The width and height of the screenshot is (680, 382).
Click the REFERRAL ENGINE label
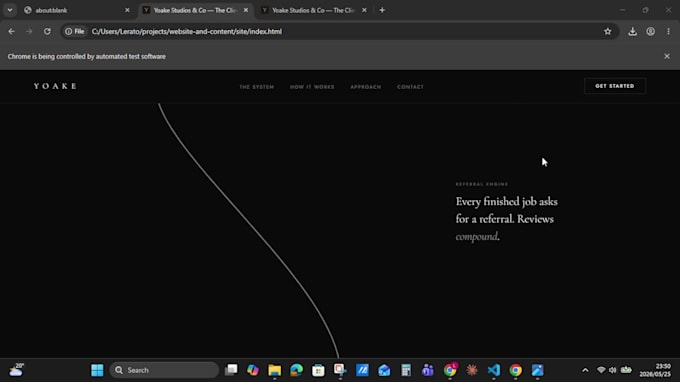point(482,184)
